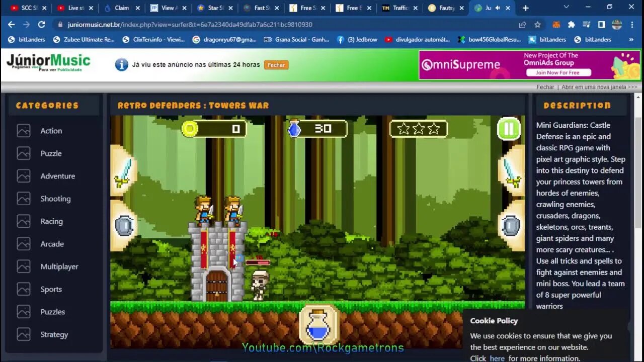Click the image icon next to Puzzles
Screen dimensions: 644x362
click(x=24, y=312)
